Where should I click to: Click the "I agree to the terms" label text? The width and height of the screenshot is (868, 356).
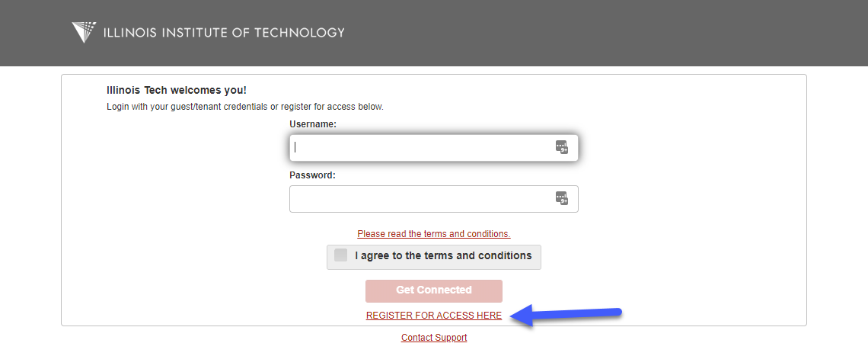(443, 255)
